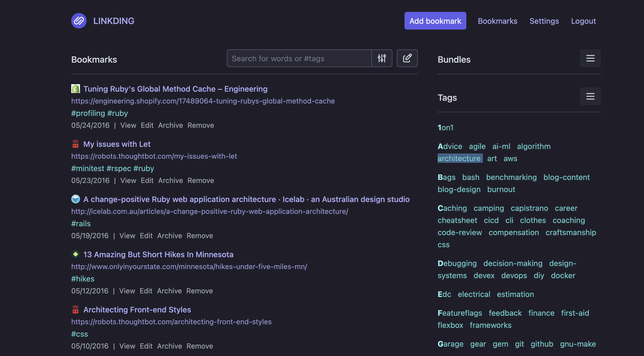Open Bookmarks menu in top navigation
The image size is (644, 356).
coord(497,21)
